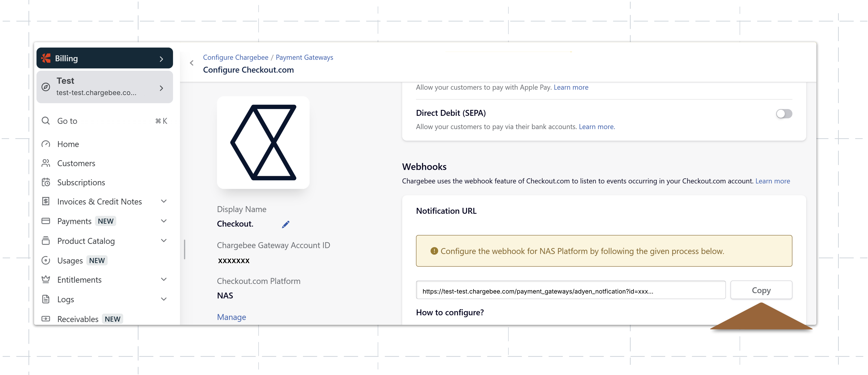The image size is (868, 375).
Task: Click the Go to search magnifier icon
Action: pos(46,121)
